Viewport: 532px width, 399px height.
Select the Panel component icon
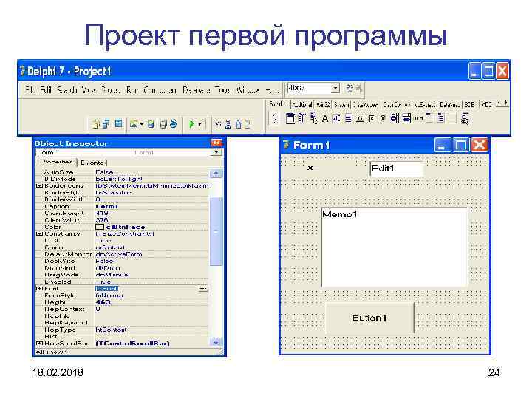coord(453,118)
